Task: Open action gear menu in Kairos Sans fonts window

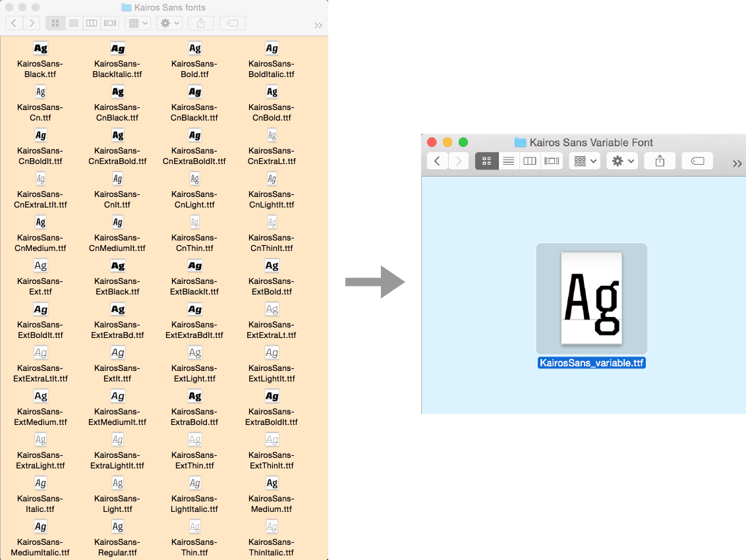Action: (169, 23)
